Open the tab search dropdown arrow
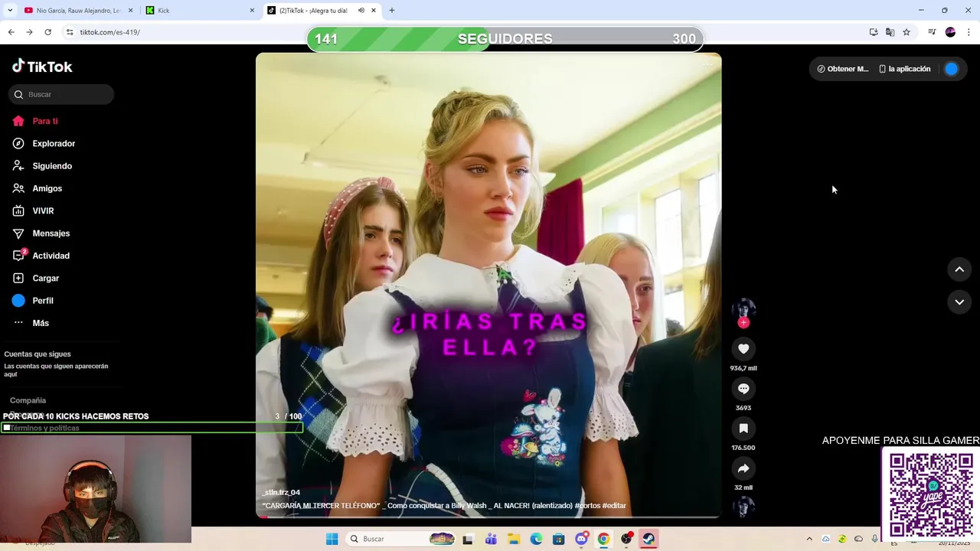980x551 pixels. tap(10, 11)
